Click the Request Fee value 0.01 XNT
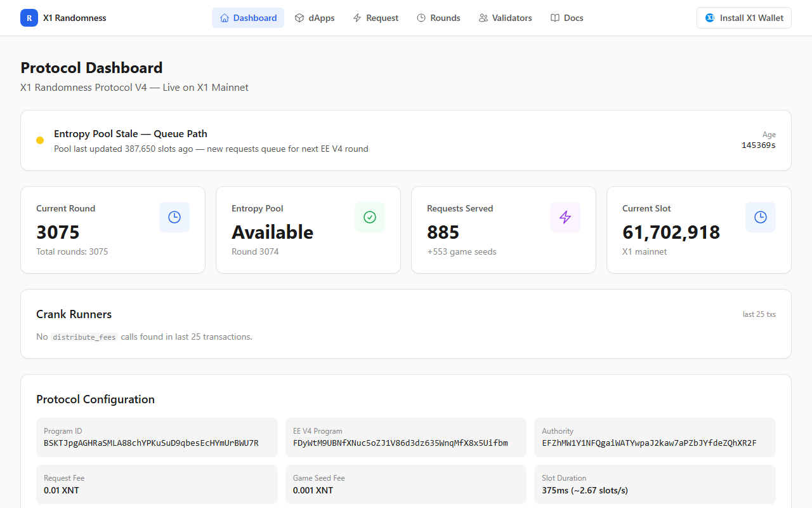This screenshot has width=812, height=508. pyautogui.click(x=62, y=490)
